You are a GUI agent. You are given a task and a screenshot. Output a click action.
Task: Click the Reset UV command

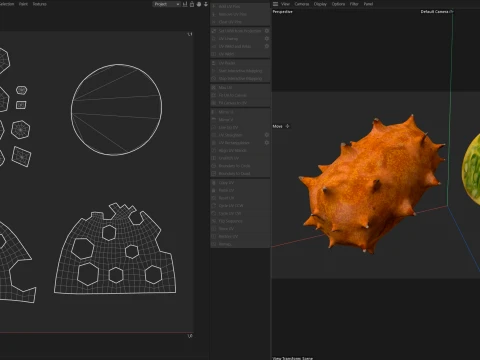240,198
